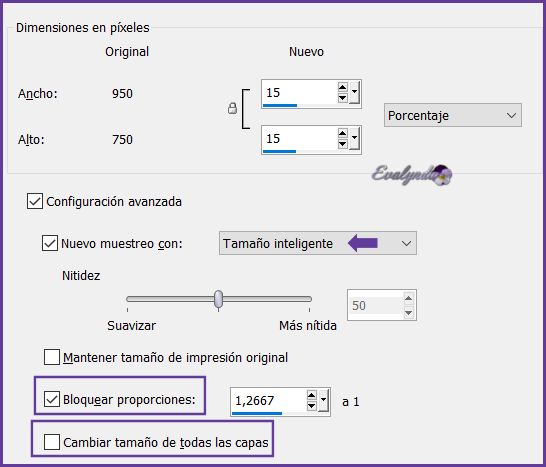Decrease Bloquear proporciones ratio with down arrow
The image size is (546, 467).
pos(312,406)
